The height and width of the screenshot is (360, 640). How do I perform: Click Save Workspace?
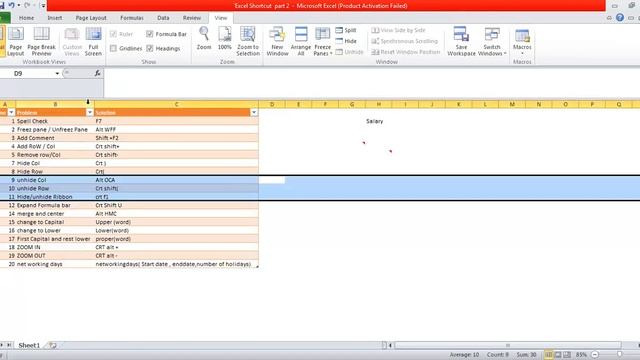pyautogui.click(x=461, y=42)
